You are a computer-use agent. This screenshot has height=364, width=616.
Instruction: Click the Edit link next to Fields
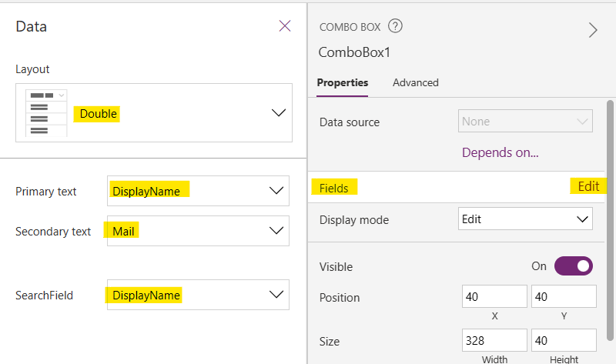click(x=588, y=186)
